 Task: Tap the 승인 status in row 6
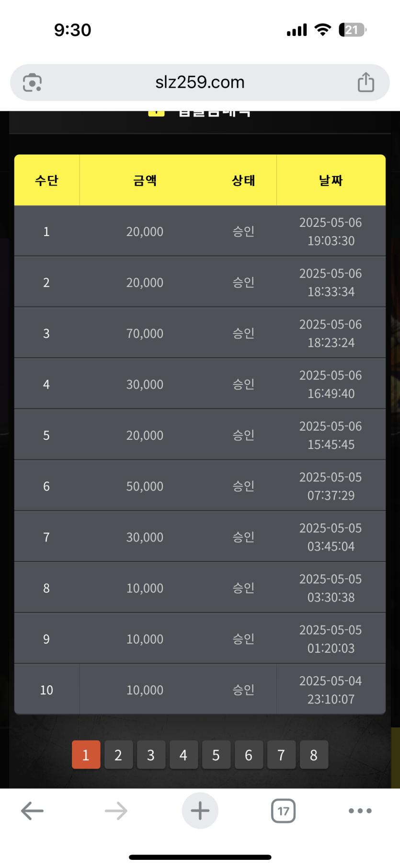tap(243, 486)
